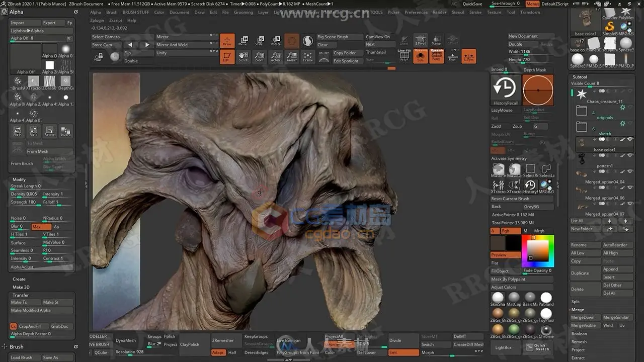Screen dimensions: 644x362
Task: Click the Scroll canvas icon
Action: pyautogui.click(x=243, y=57)
